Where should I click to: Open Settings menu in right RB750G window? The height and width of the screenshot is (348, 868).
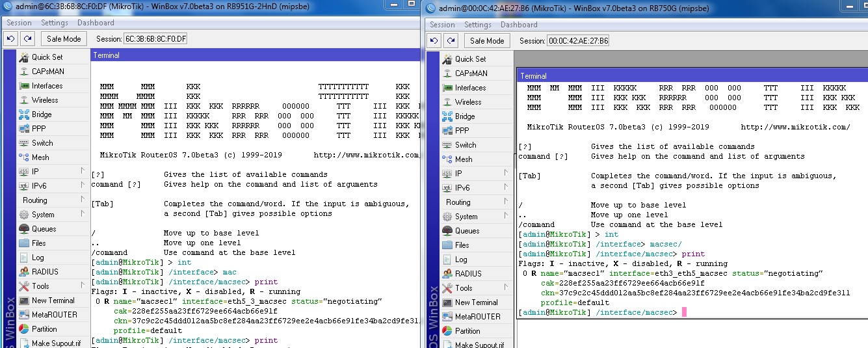click(478, 25)
